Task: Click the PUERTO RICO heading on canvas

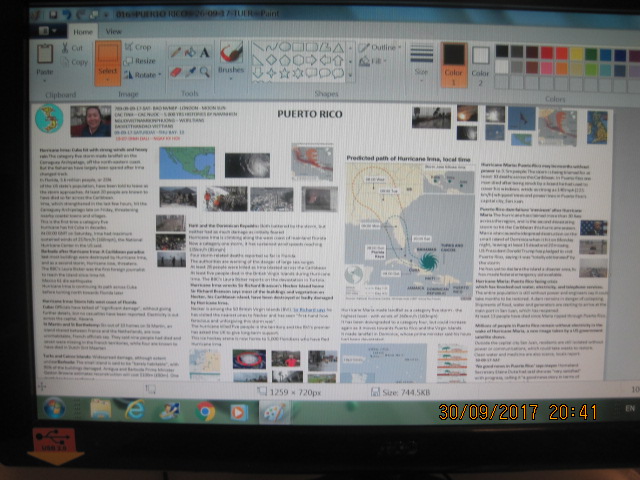Action: click(x=310, y=114)
